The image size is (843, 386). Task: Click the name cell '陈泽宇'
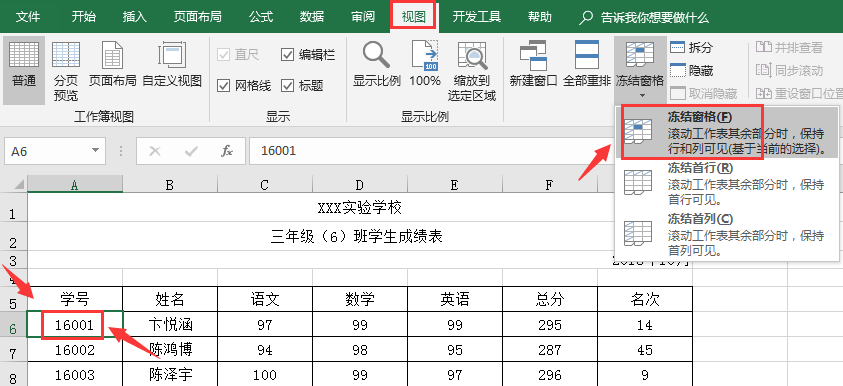coord(170,375)
